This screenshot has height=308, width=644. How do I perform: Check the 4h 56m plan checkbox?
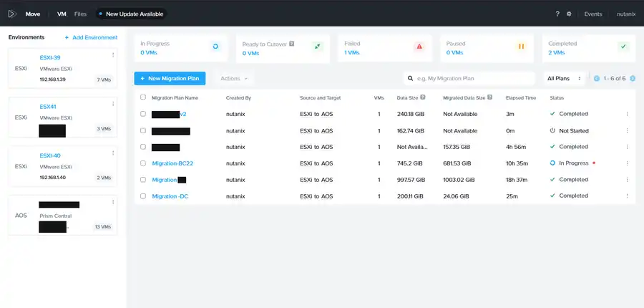143,147
